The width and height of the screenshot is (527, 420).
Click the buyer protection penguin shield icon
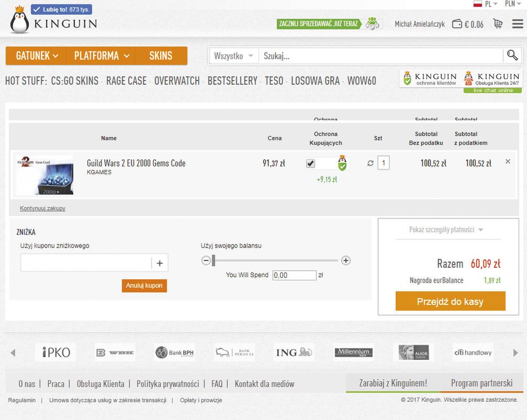coord(342,163)
